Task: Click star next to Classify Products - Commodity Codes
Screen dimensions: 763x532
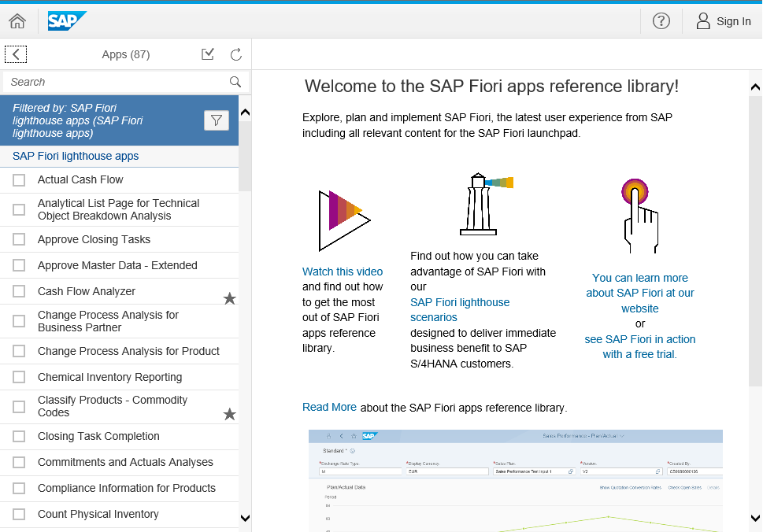Action: tap(229, 414)
